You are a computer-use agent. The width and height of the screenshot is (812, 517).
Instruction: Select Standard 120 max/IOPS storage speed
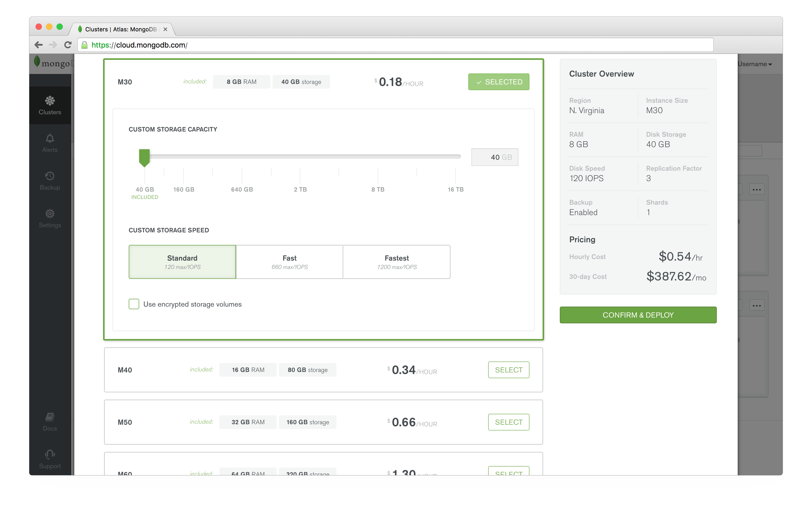click(x=182, y=262)
